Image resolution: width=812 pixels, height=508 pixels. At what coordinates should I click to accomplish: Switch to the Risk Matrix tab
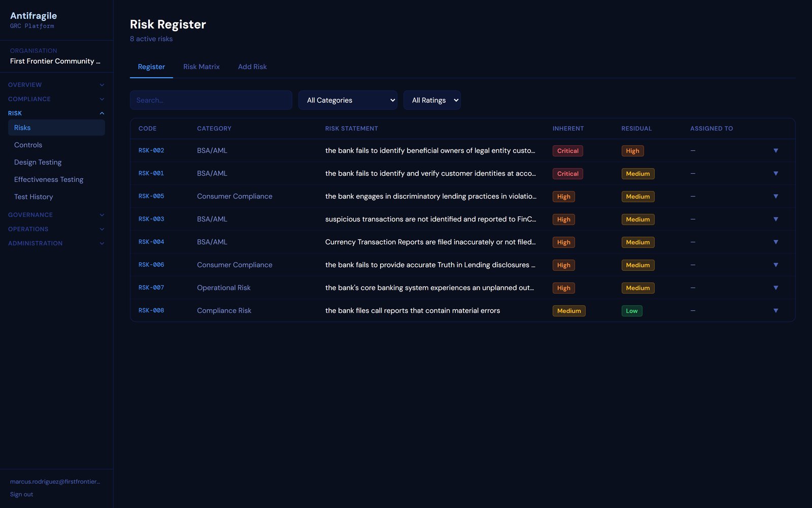tap(201, 67)
